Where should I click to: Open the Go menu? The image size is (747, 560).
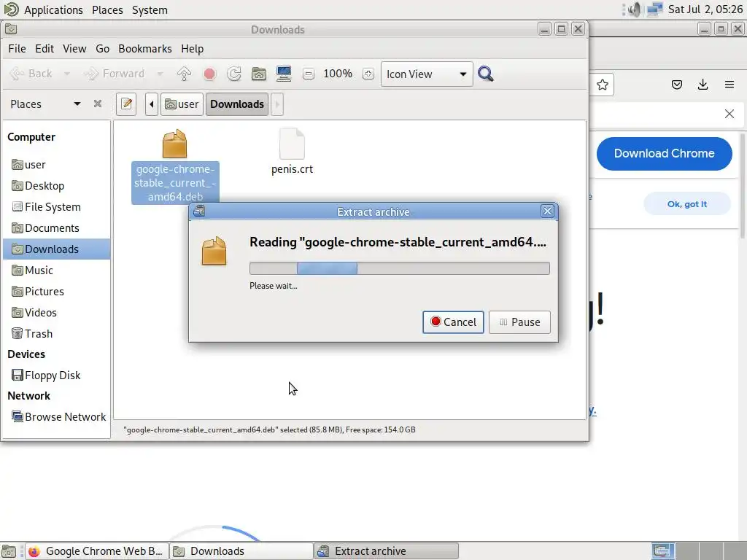102,49
